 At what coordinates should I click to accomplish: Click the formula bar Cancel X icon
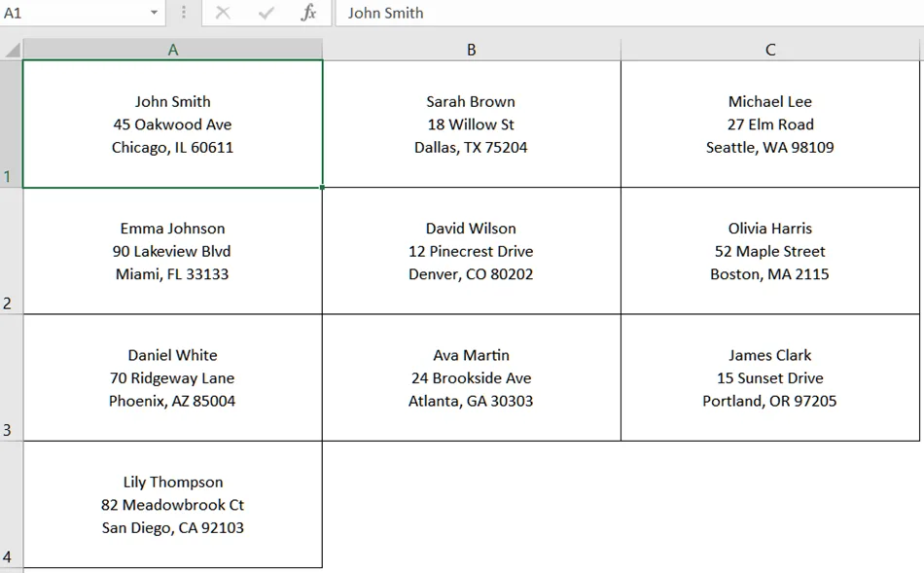pyautogui.click(x=223, y=13)
